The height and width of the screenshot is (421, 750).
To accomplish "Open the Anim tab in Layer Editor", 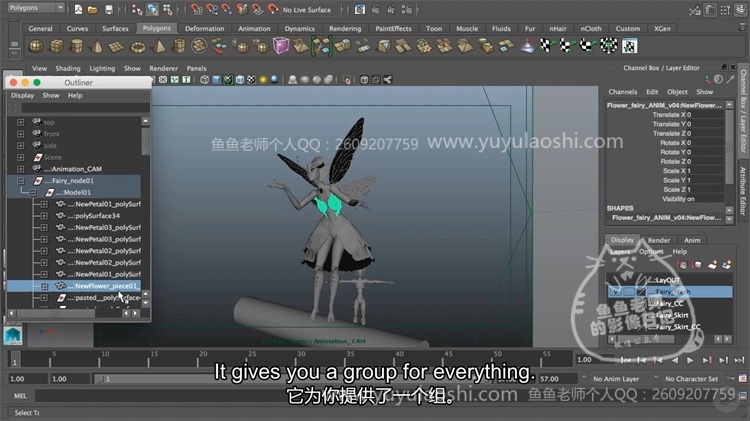I will click(692, 240).
